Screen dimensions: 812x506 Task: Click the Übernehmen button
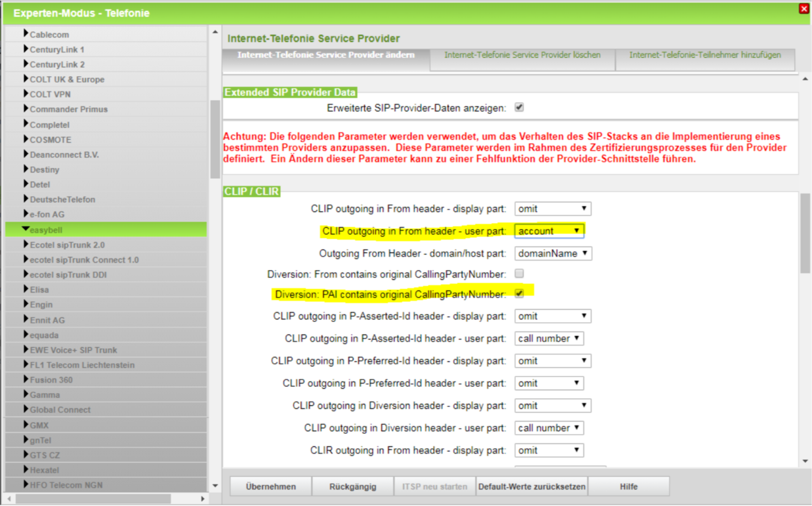click(x=271, y=486)
